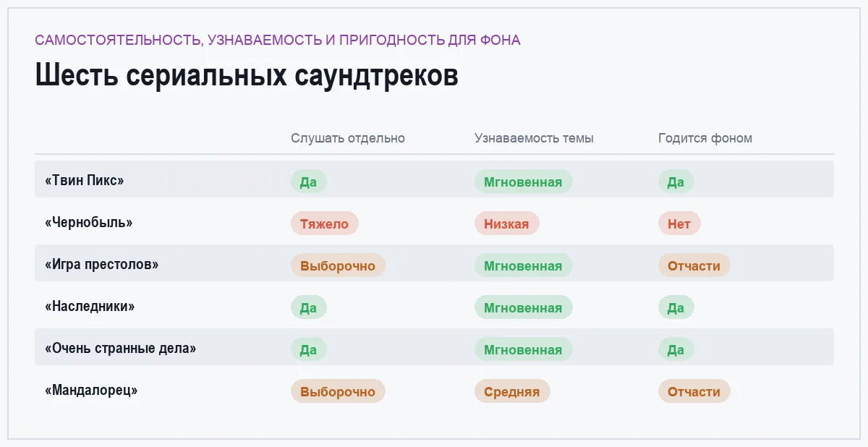Click «Выборочно» in the Мандалорец row

pos(338,391)
